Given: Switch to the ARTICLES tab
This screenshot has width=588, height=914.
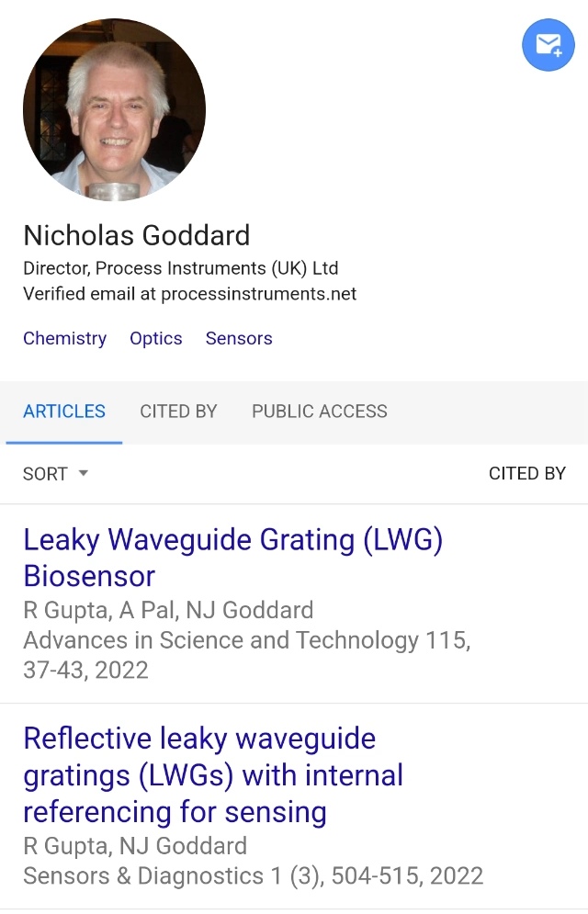Looking at the screenshot, I should (64, 412).
